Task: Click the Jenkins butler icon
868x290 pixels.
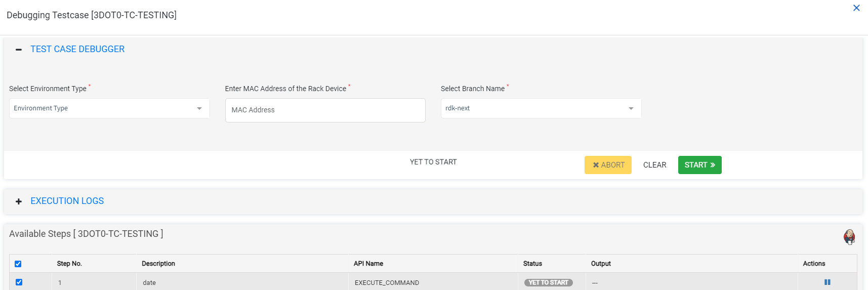Action: [849, 236]
